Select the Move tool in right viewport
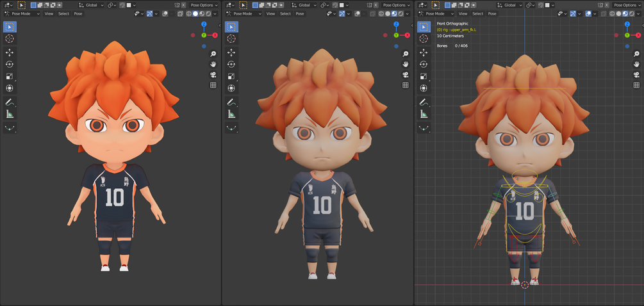This screenshot has height=306, width=644. 424,52
